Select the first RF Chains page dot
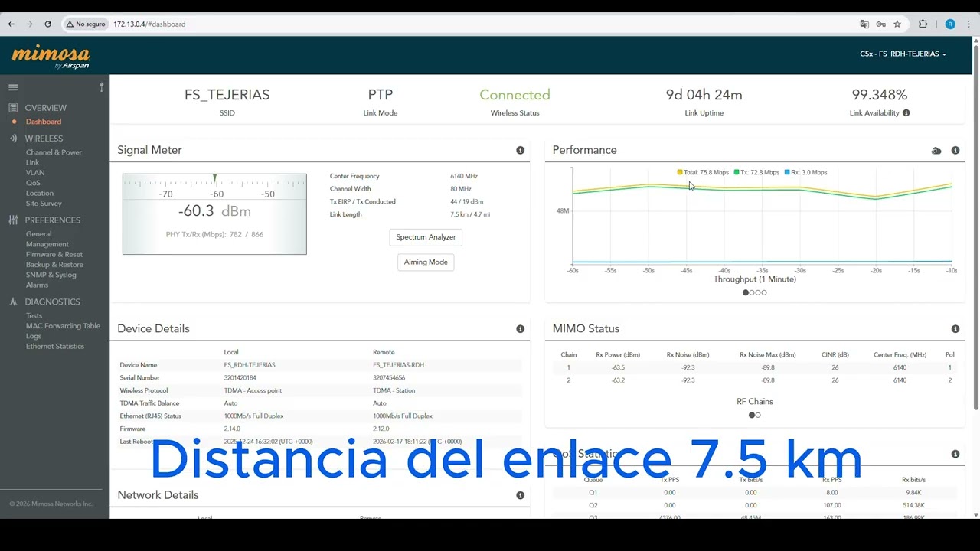The height and width of the screenshot is (551, 980). pos(752,415)
